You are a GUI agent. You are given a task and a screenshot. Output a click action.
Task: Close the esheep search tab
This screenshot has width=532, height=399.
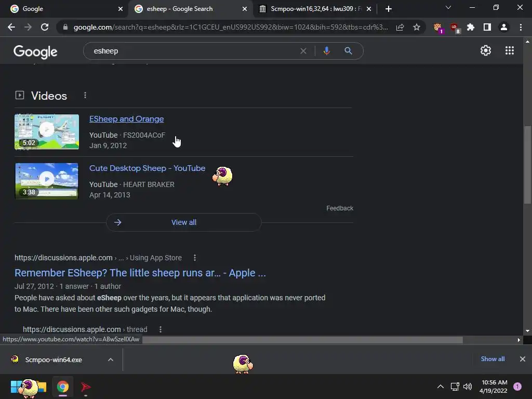coord(245,9)
